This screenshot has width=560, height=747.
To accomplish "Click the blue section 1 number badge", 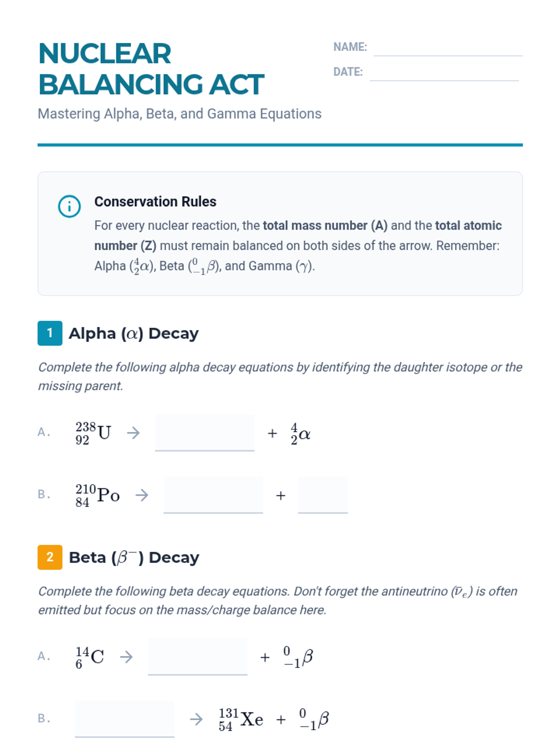I will pyautogui.click(x=50, y=333).
